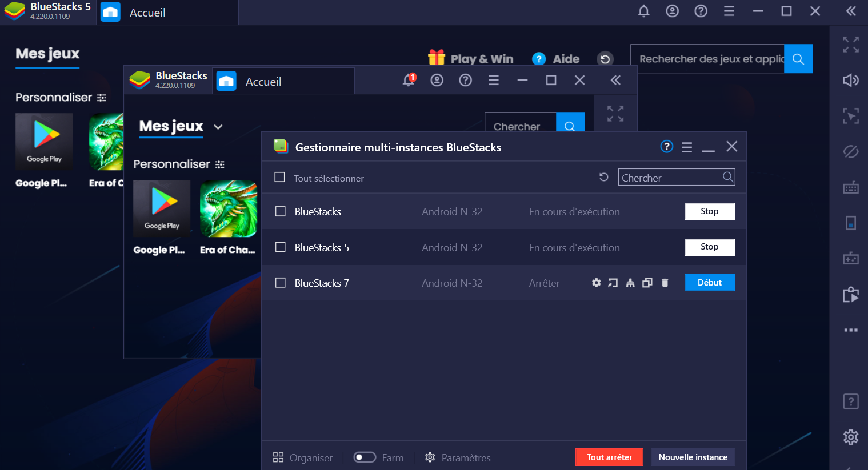868x470 pixels.
Task: Open the BlueStacks 5 settings gear in sidebar
Action: click(x=851, y=437)
